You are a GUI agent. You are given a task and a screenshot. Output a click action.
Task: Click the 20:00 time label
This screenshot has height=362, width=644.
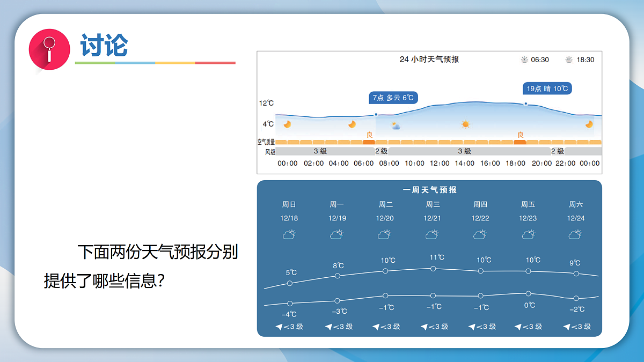[541, 163]
